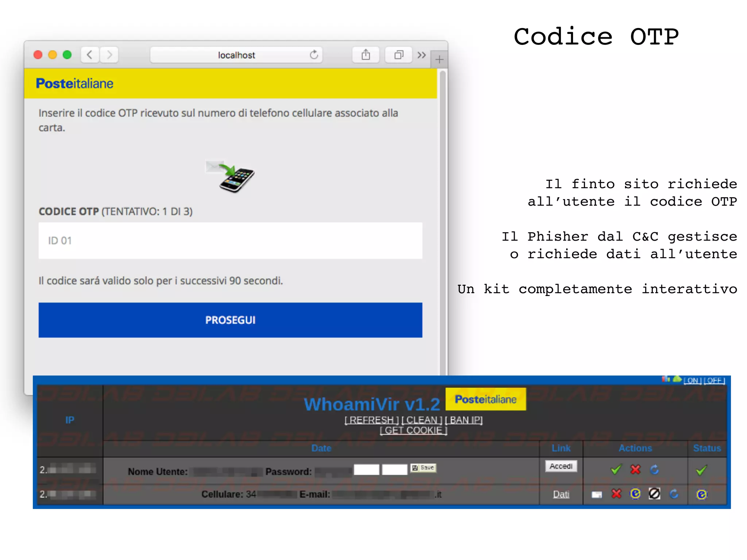Click the REFRESH link in WhoamiVir panel

pos(372,420)
